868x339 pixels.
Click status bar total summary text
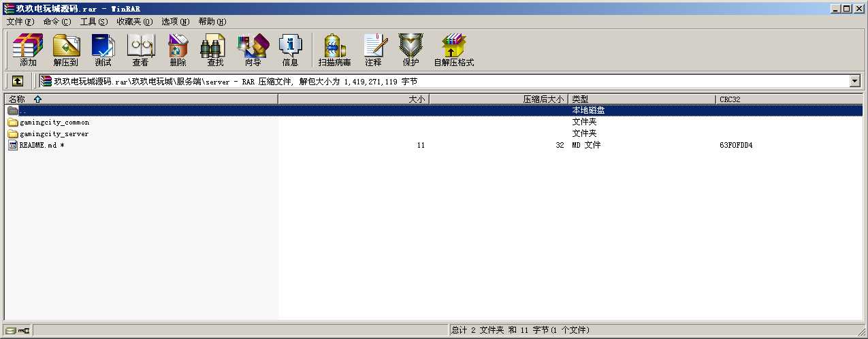coord(519,330)
